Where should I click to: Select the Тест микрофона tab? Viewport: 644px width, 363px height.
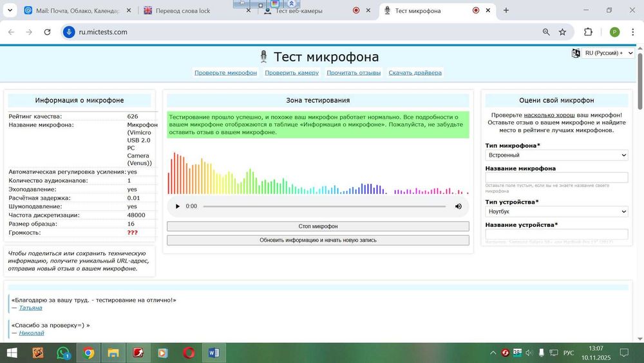click(418, 11)
